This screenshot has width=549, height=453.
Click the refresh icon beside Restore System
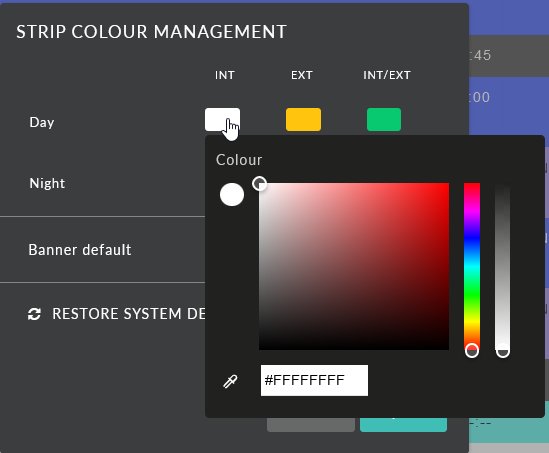[34, 314]
